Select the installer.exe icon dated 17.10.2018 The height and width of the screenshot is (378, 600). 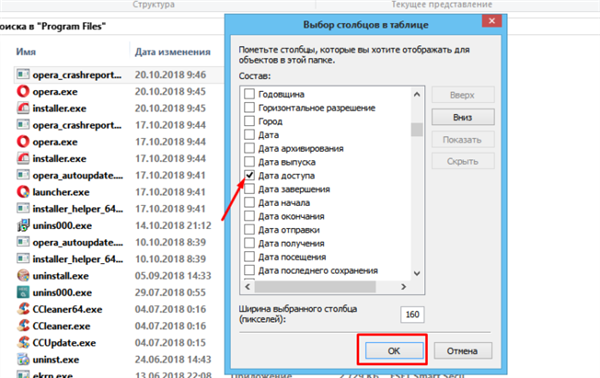coord(23,158)
